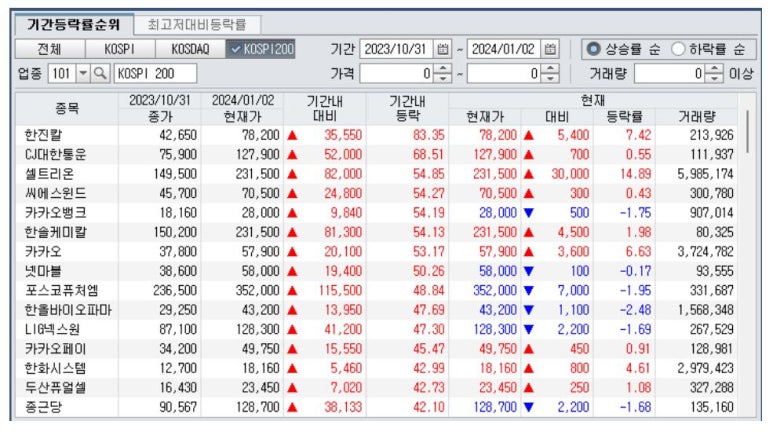Image resolution: width=773 pixels, height=432 pixels.
Task: Click the table vertical scrollbar
Action: tap(747, 132)
